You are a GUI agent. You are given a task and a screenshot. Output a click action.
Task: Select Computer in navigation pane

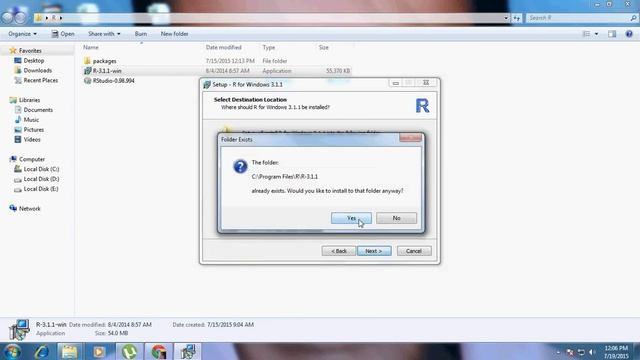click(32, 159)
